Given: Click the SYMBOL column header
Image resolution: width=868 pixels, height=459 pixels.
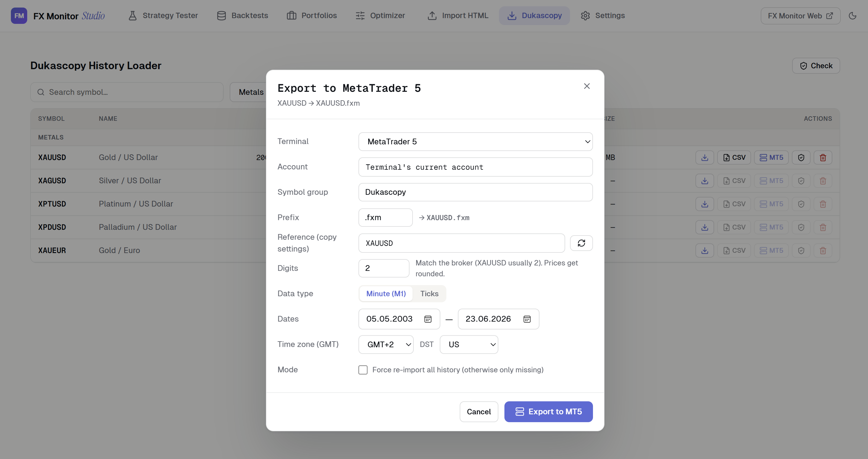Looking at the screenshot, I should point(51,119).
